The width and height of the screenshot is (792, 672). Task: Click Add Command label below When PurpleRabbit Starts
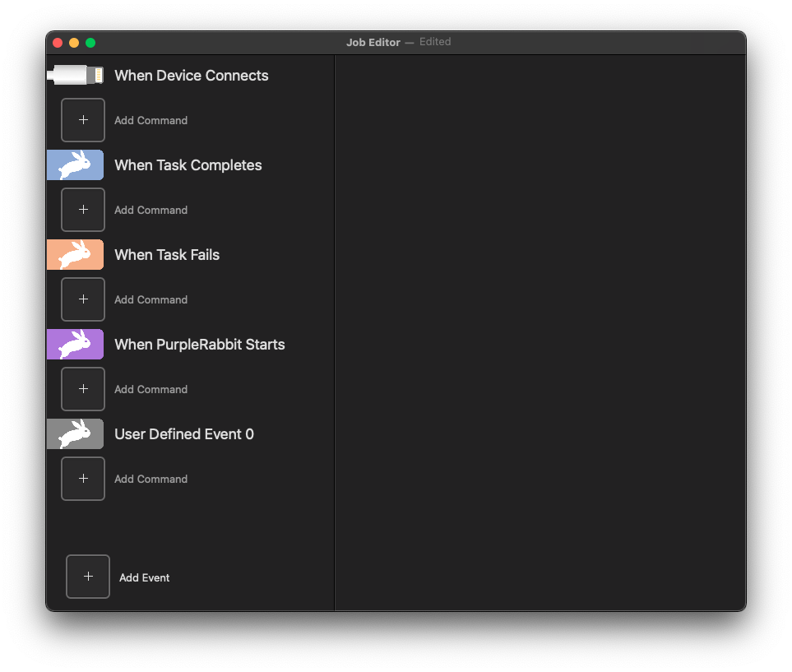coord(151,390)
